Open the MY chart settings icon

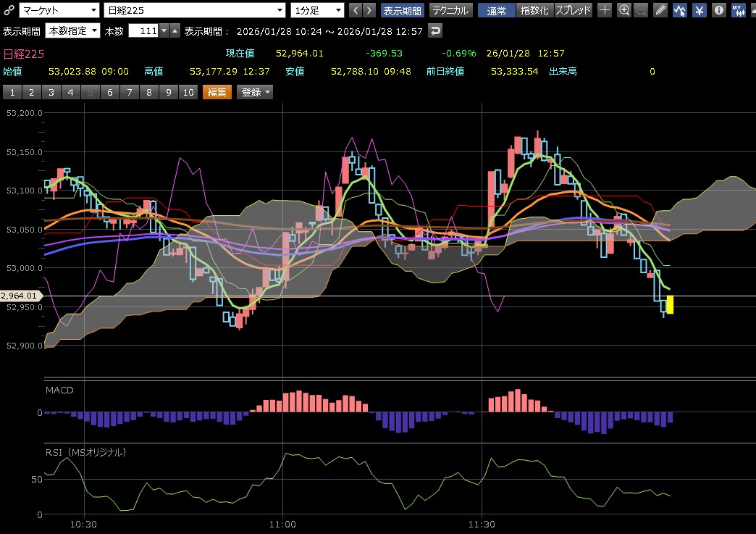739,10
